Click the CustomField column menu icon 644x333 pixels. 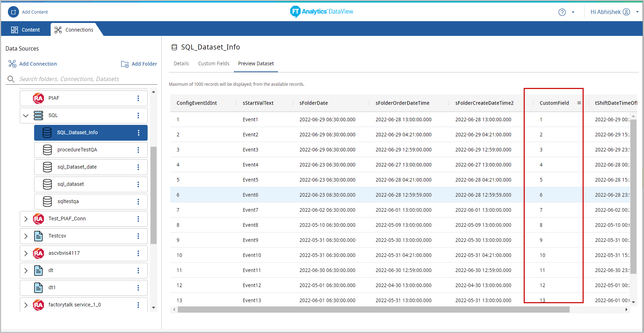[579, 103]
